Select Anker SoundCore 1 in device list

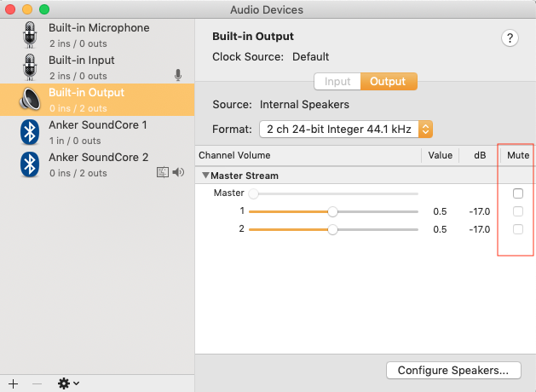(97, 124)
